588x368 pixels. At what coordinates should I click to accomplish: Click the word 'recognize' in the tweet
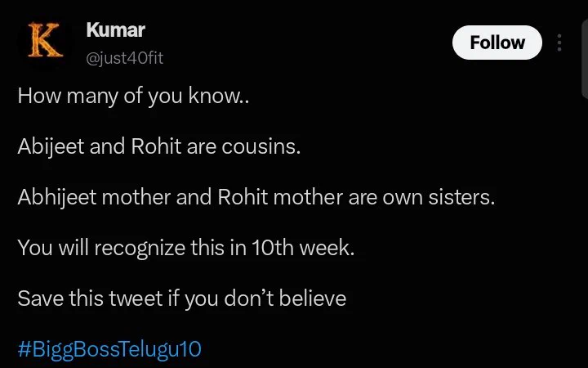(140, 249)
